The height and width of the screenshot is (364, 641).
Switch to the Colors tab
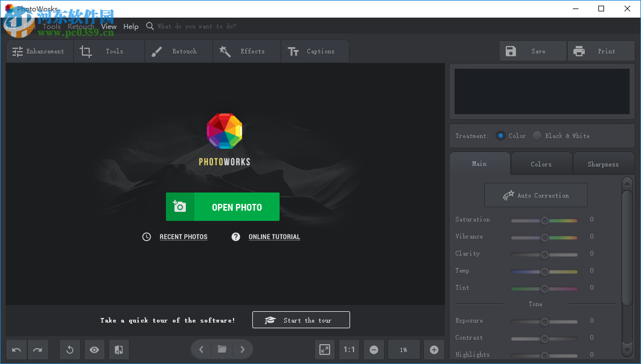coord(541,164)
